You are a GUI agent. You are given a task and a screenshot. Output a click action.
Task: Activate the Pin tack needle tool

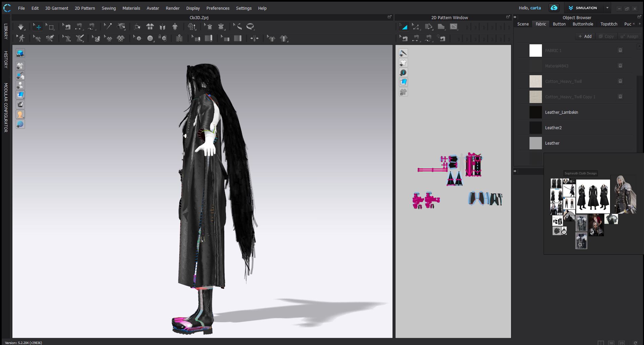coord(108,27)
